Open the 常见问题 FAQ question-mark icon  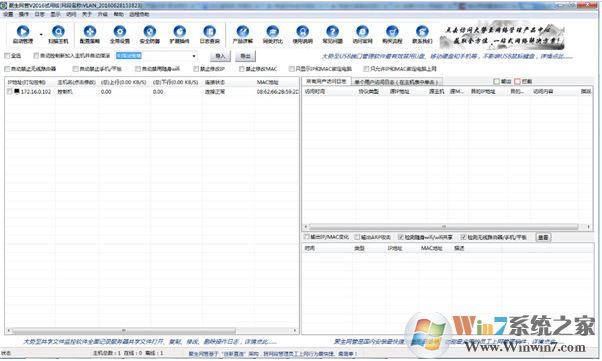point(332,31)
